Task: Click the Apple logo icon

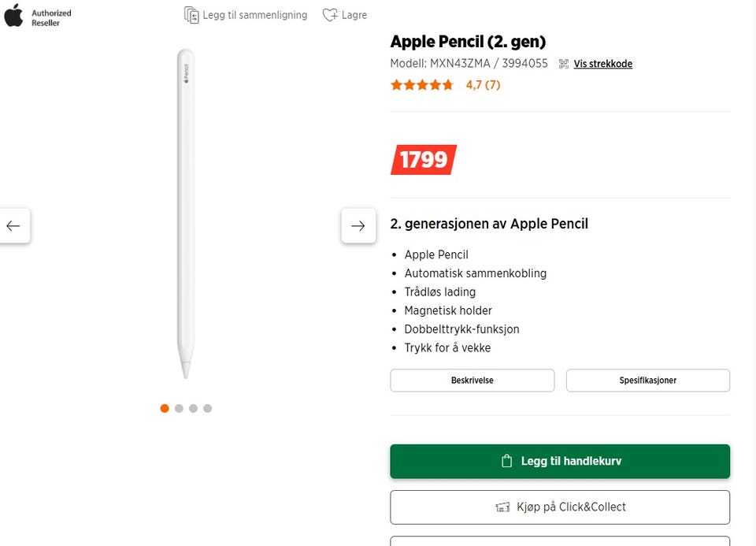Action: pos(13,15)
